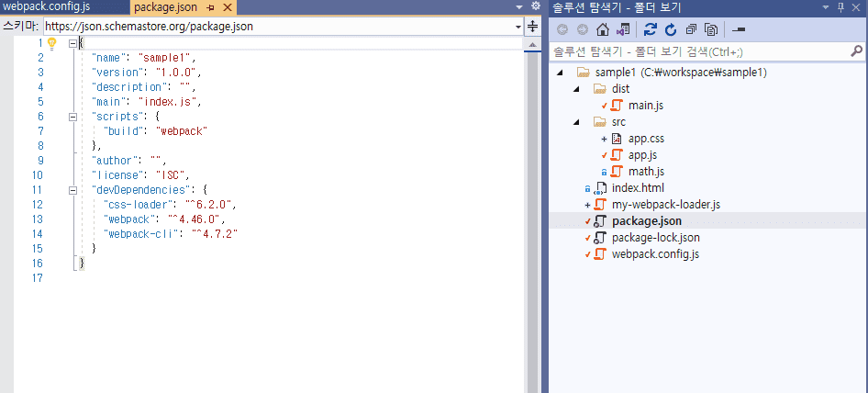The height and width of the screenshot is (393, 868).
Task: Collapse the src folder node
Action: (575, 122)
